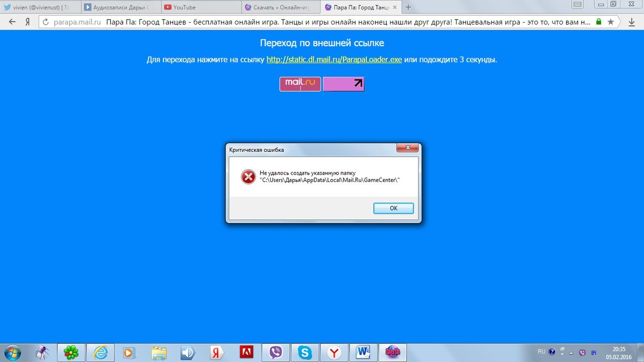Open Skype from the taskbar
Screen dimensions: 644x362
point(305,352)
